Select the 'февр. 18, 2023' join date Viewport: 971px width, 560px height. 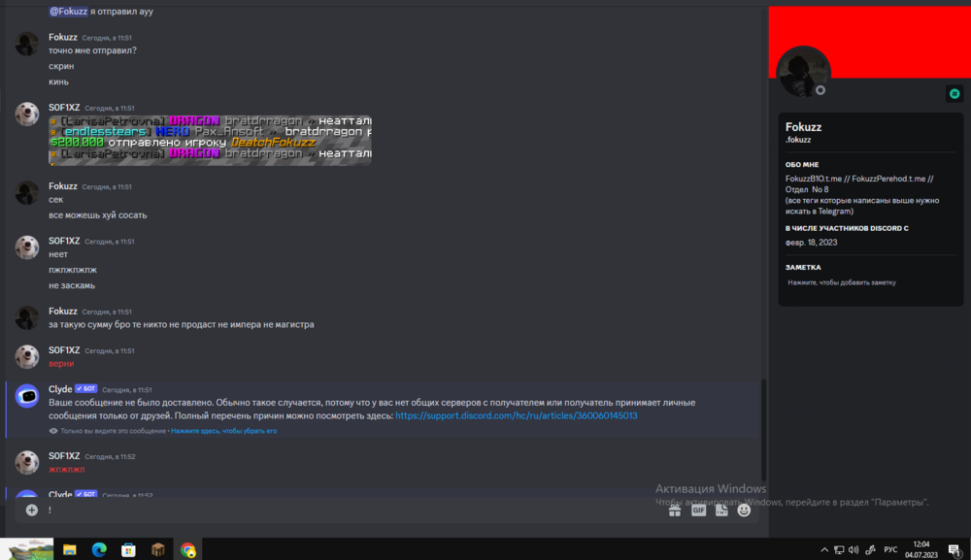coord(811,243)
